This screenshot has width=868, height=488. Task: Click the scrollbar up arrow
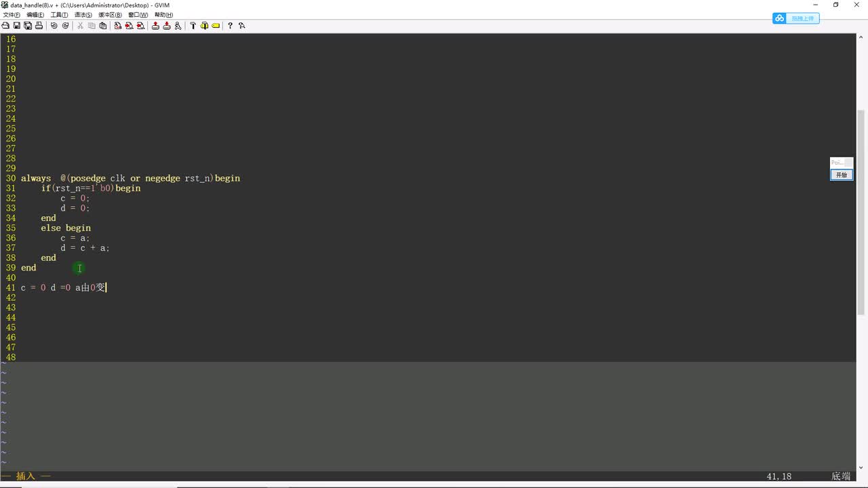click(x=861, y=37)
